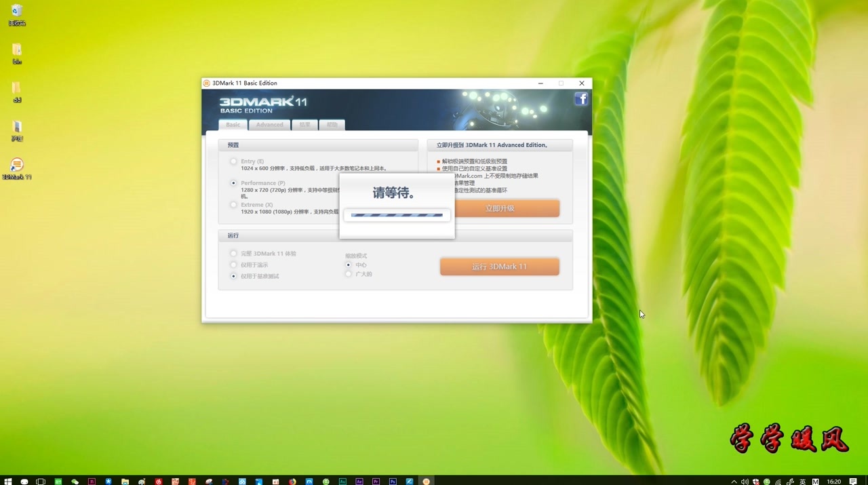Choose the 完整 3DMark 11 体验 run option
Screen dimensions: 868x485
[233, 254]
